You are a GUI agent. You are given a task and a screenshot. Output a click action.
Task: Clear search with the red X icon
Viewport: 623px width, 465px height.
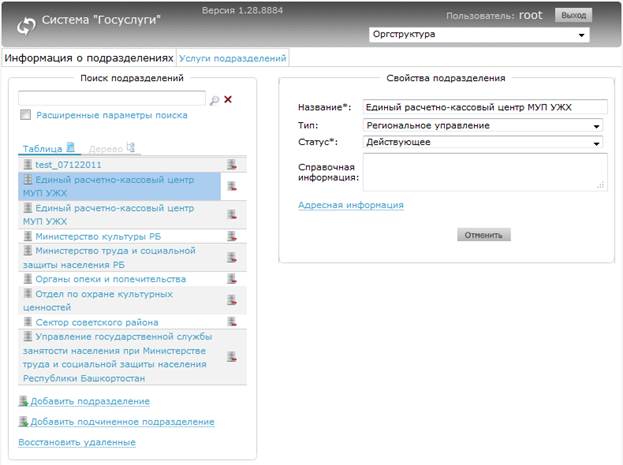pyautogui.click(x=228, y=99)
